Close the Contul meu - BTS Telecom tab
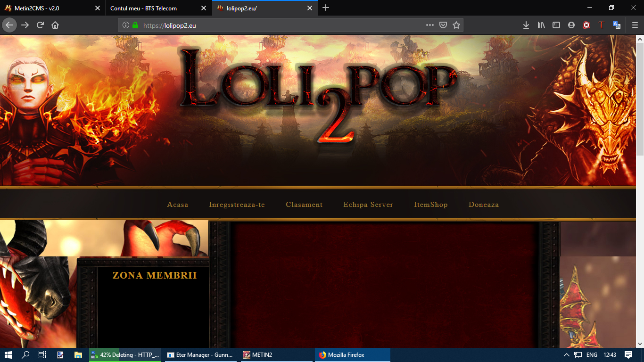 click(204, 8)
